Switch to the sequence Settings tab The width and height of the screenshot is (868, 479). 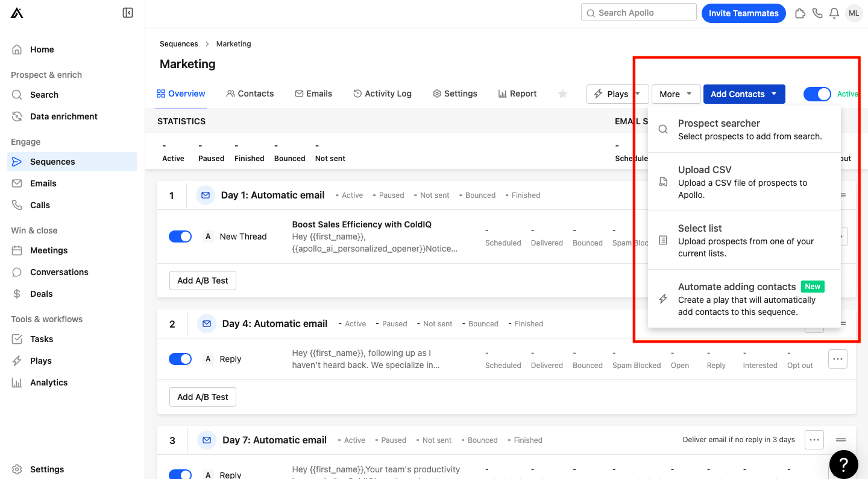(x=455, y=94)
